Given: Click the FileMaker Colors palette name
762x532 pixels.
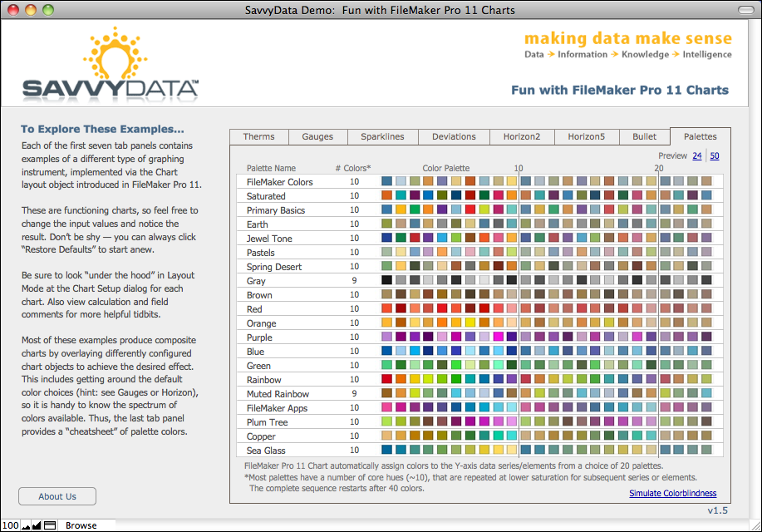Looking at the screenshot, I should click(x=279, y=182).
